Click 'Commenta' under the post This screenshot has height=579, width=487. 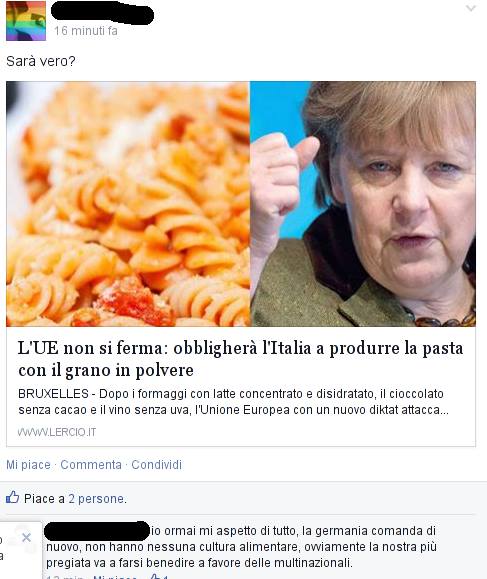point(91,465)
